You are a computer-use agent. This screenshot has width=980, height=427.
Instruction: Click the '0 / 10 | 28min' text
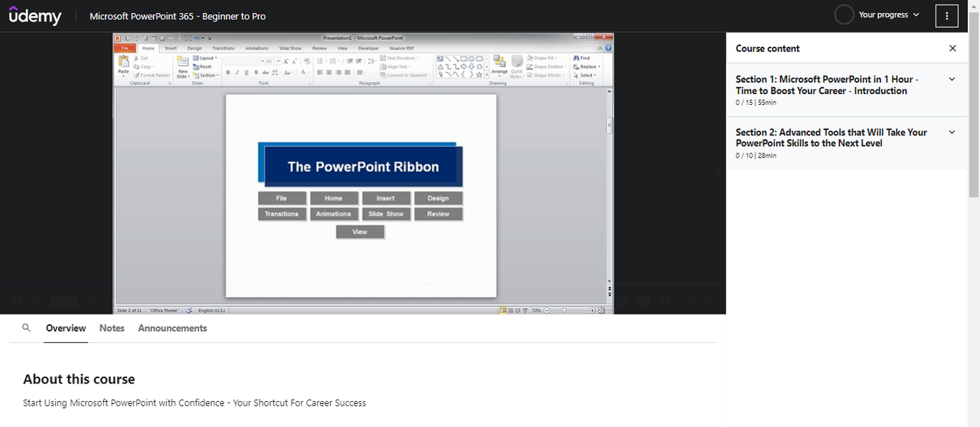click(x=756, y=155)
